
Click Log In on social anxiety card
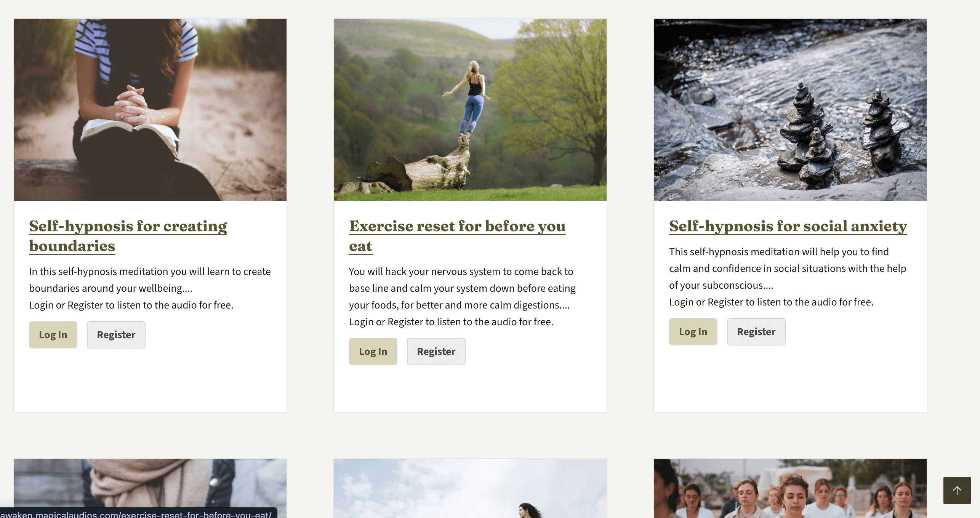click(x=693, y=331)
